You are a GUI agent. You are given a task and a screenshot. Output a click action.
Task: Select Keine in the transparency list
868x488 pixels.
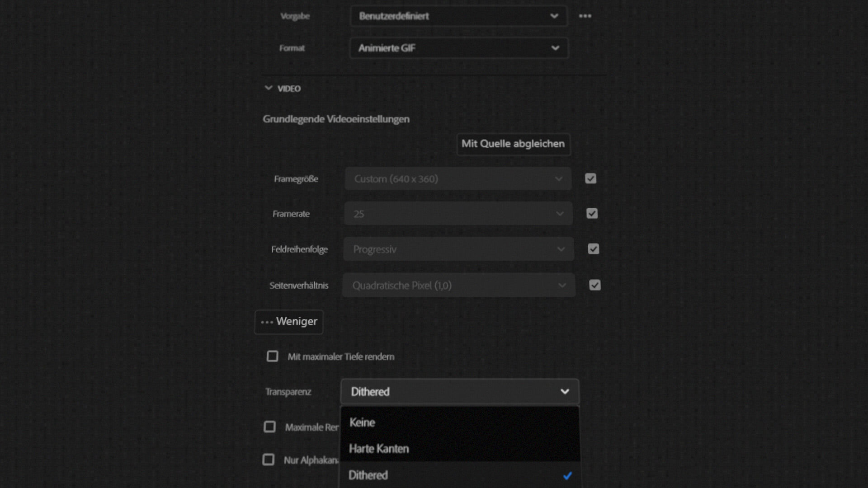459,422
